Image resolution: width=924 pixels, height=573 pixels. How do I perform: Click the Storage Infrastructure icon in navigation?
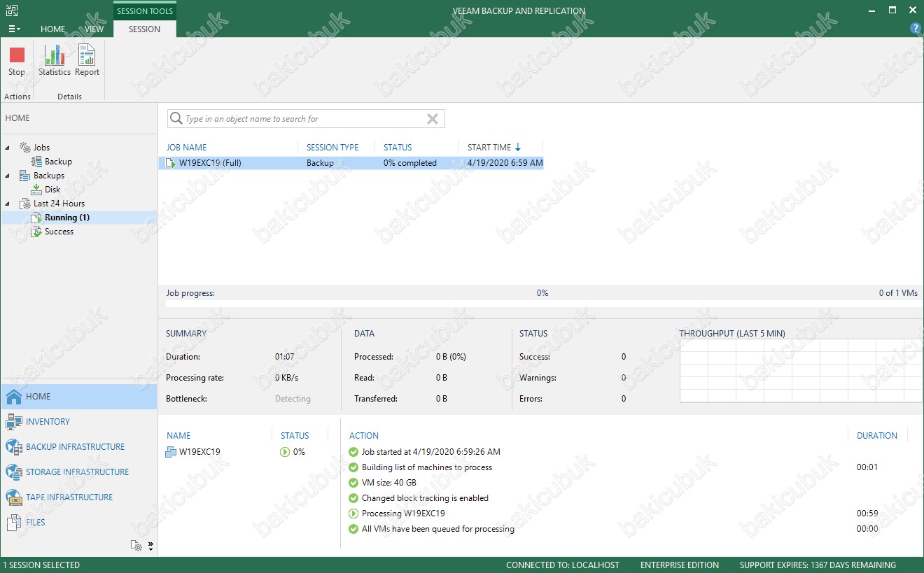coord(13,472)
